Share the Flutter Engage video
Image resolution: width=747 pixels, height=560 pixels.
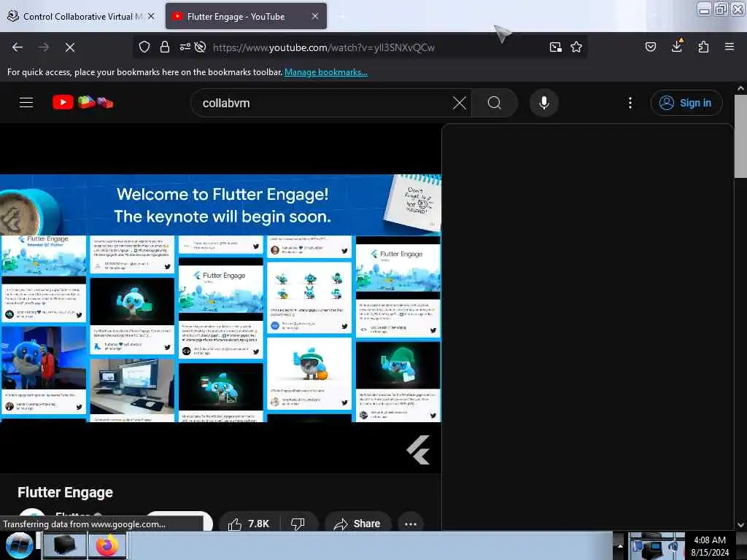point(357,524)
